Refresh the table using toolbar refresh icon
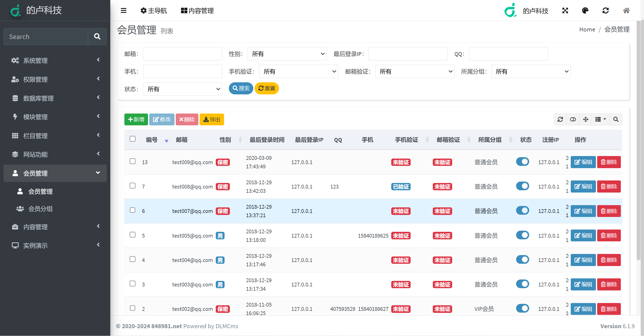 coord(560,119)
